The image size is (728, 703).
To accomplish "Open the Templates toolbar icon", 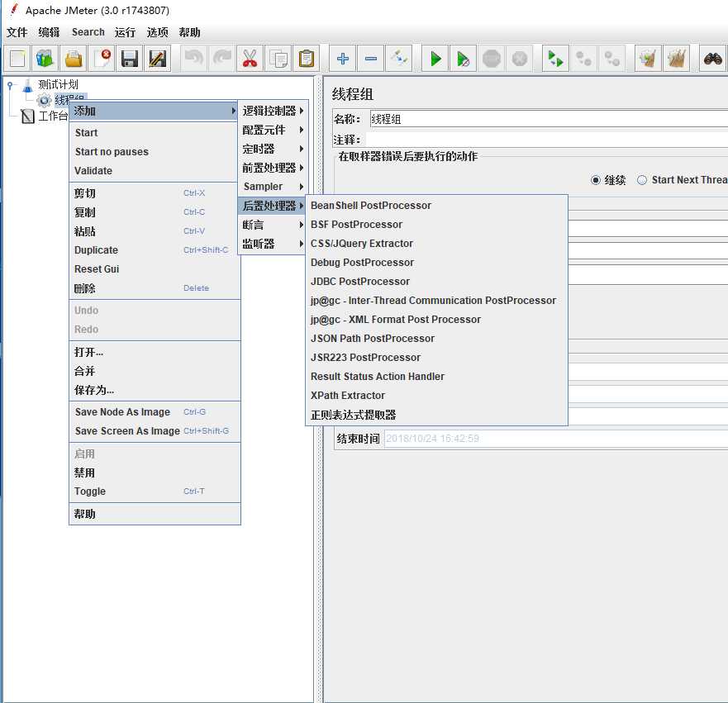I will 45,59.
